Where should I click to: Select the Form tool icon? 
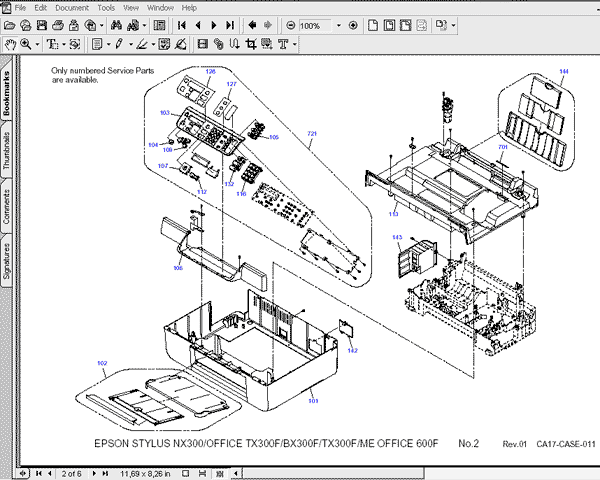pos(267,45)
